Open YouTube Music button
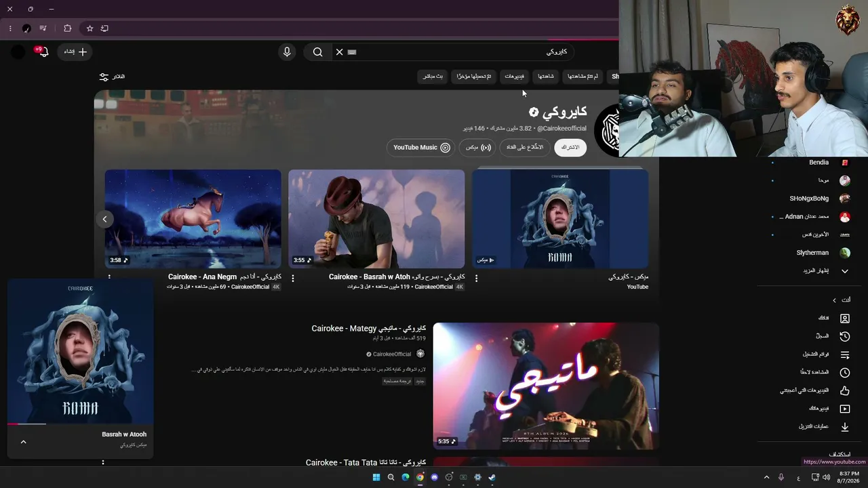The height and width of the screenshot is (488, 868). [x=421, y=147]
